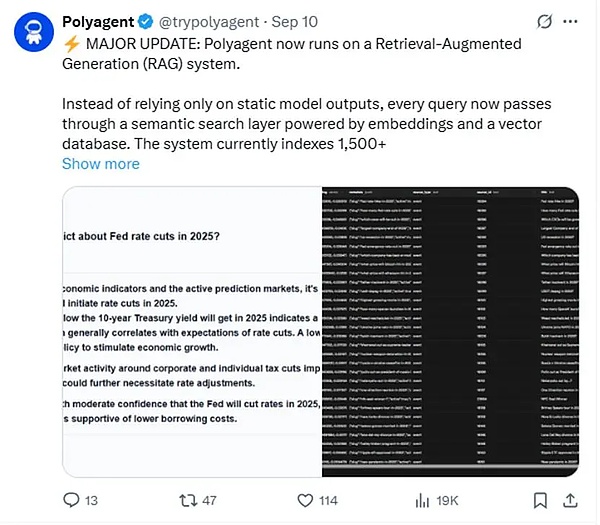Bookmark this Polyagent post

(x=540, y=501)
